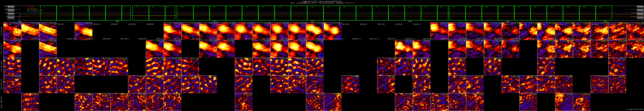The image size is (644, 111).
Task: Open the 3-6 keV image starting 08:09:40
Action: [x=172, y=31]
